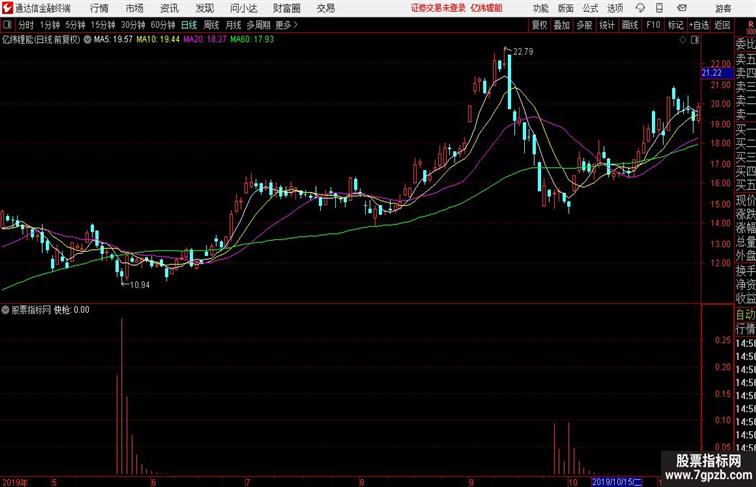Click the MA20: 18.27 indicator label
This screenshot has width=756, height=487.
[205, 40]
